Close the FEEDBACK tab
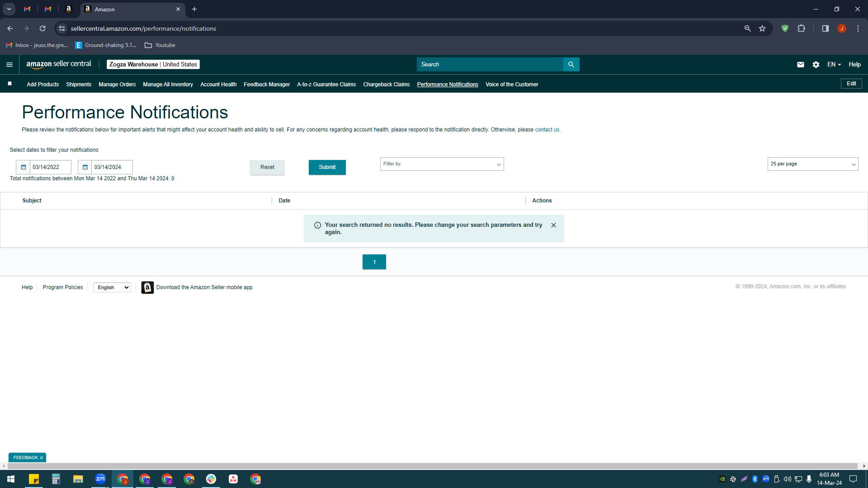The width and height of the screenshot is (868, 488). coord(42,458)
